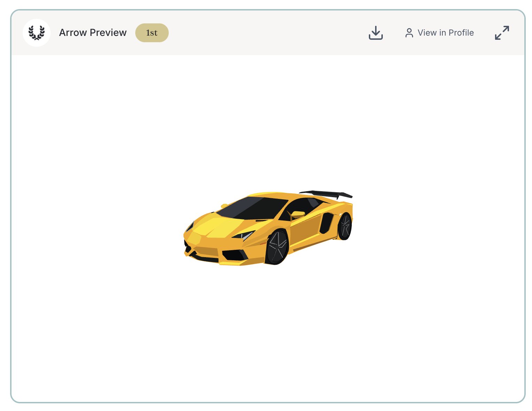Screen dimensions: 532x411
Task: Click the headlight on the car's far side
Action: [190, 227]
